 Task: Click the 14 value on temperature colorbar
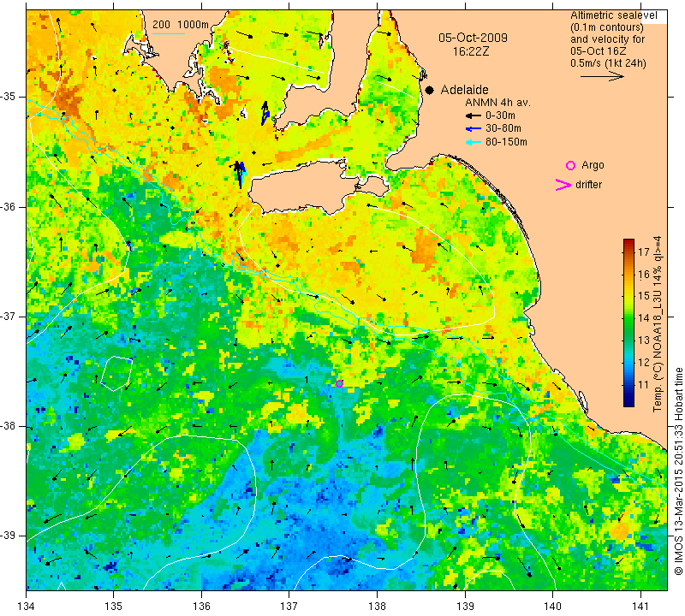click(x=644, y=317)
